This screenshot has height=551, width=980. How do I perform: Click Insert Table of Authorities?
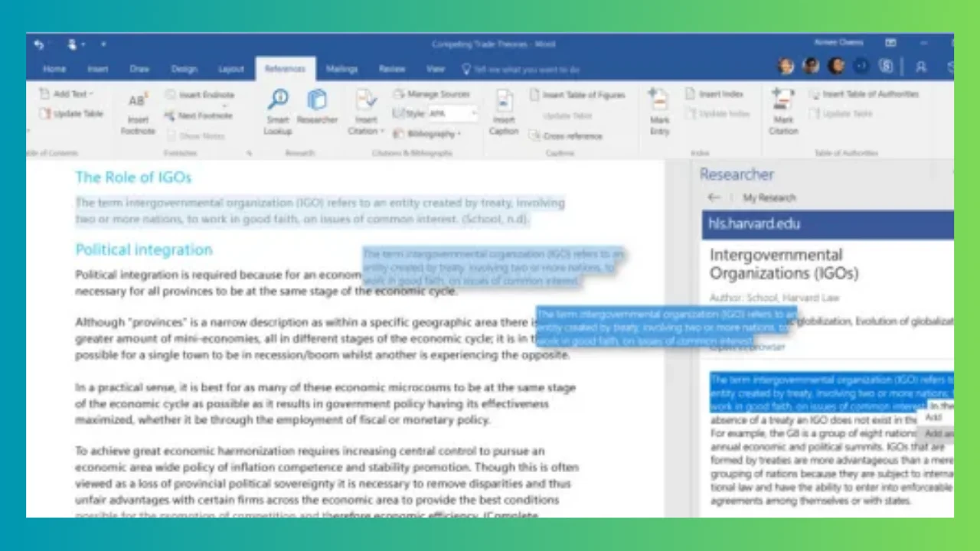tap(864, 94)
